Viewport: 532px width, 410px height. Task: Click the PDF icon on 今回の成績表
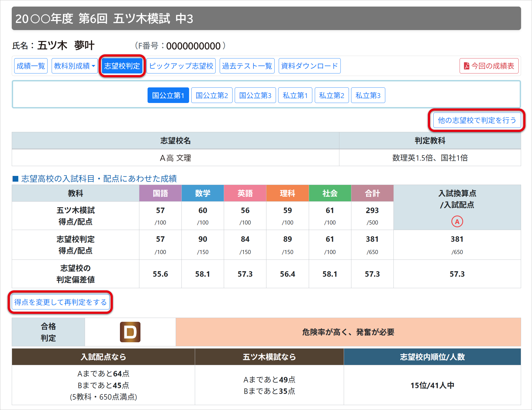pyautogui.click(x=466, y=66)
